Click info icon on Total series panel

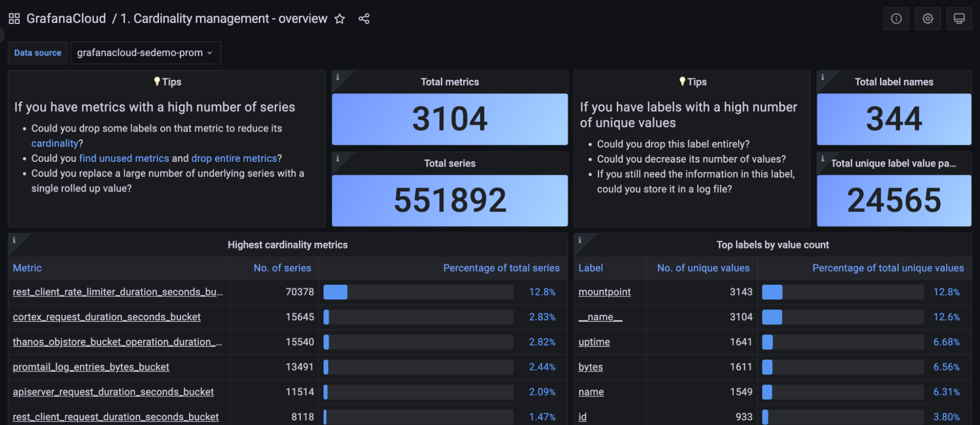tap(337, 158)
